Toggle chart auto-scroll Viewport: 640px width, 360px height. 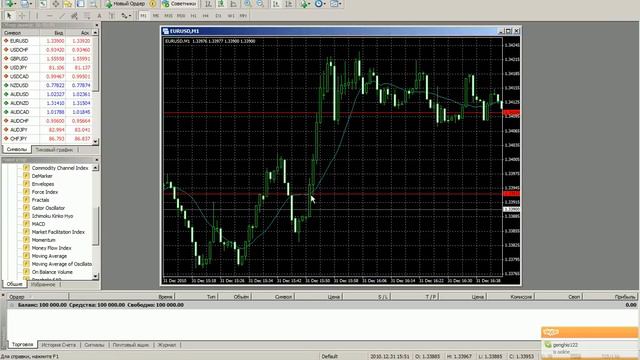click(276, 4)
